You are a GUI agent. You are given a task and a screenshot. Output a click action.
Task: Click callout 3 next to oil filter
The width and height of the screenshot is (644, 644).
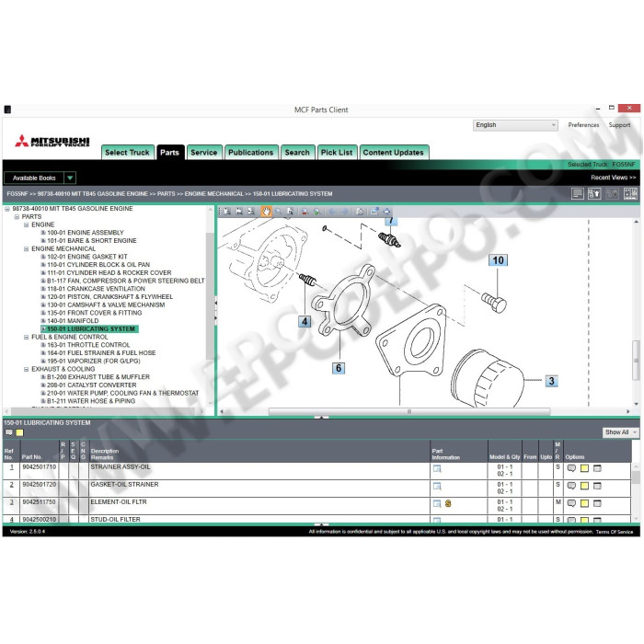tap(552, 381)
